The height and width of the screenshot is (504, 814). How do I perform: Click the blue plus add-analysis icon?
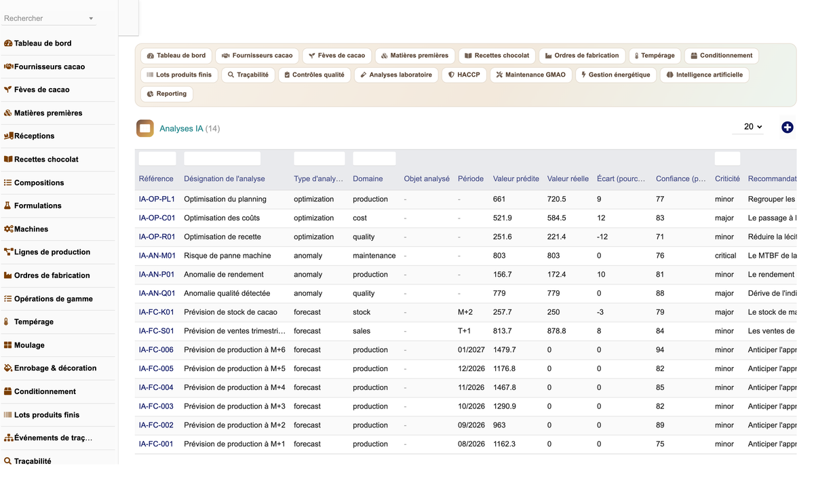click(x=787, y=128)
